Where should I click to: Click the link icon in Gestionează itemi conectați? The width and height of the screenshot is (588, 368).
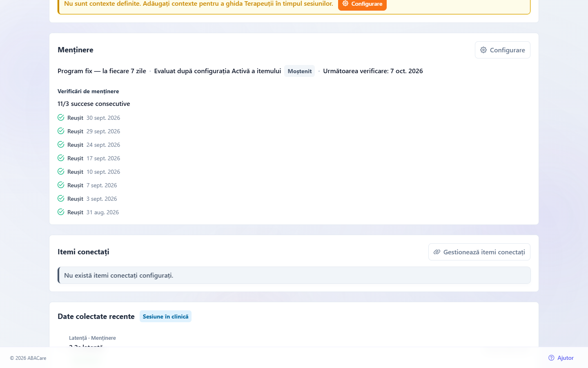click(x=437, y=252)
